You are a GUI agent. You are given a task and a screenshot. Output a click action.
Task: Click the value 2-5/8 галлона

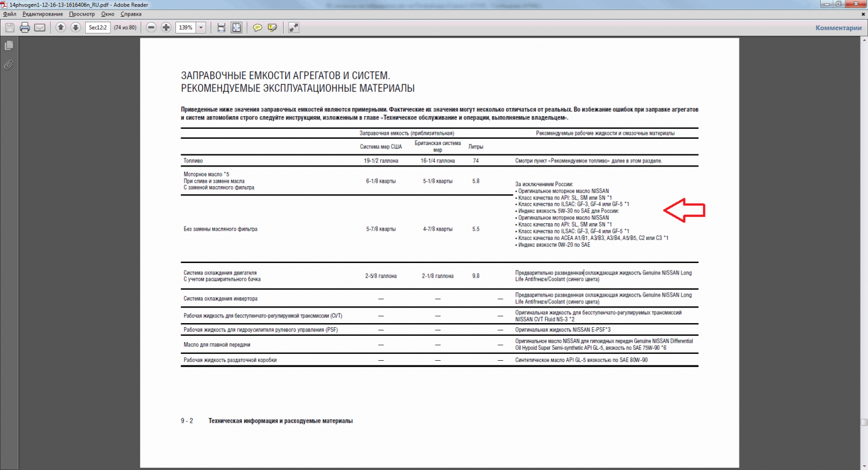coord(381,276)
